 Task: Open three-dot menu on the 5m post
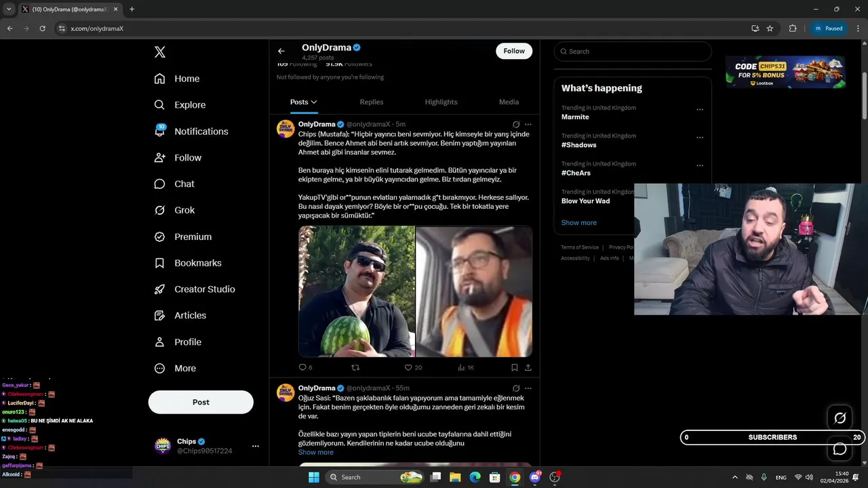click(x=528, y=125)
